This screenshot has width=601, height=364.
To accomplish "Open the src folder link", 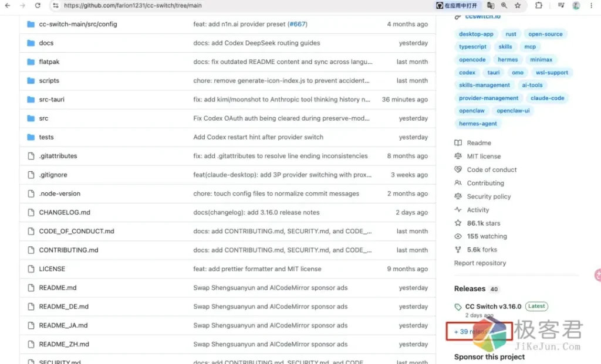I will [43, 118].
